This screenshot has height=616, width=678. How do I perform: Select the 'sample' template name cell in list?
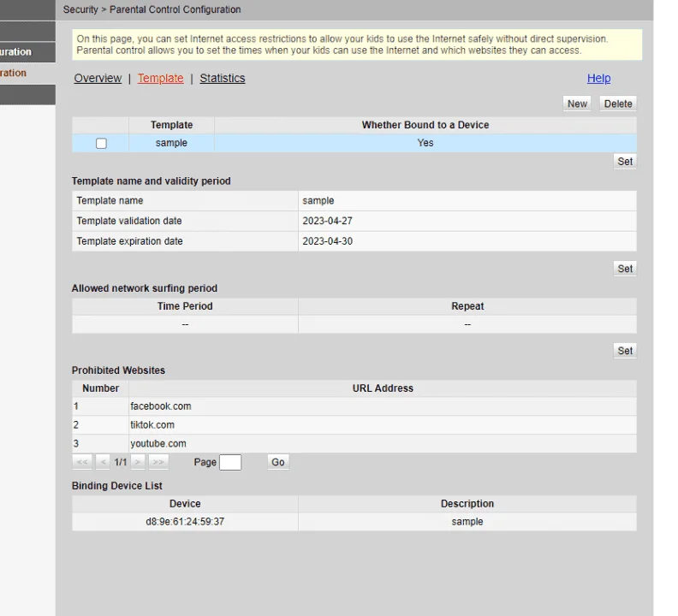[171, 143]
